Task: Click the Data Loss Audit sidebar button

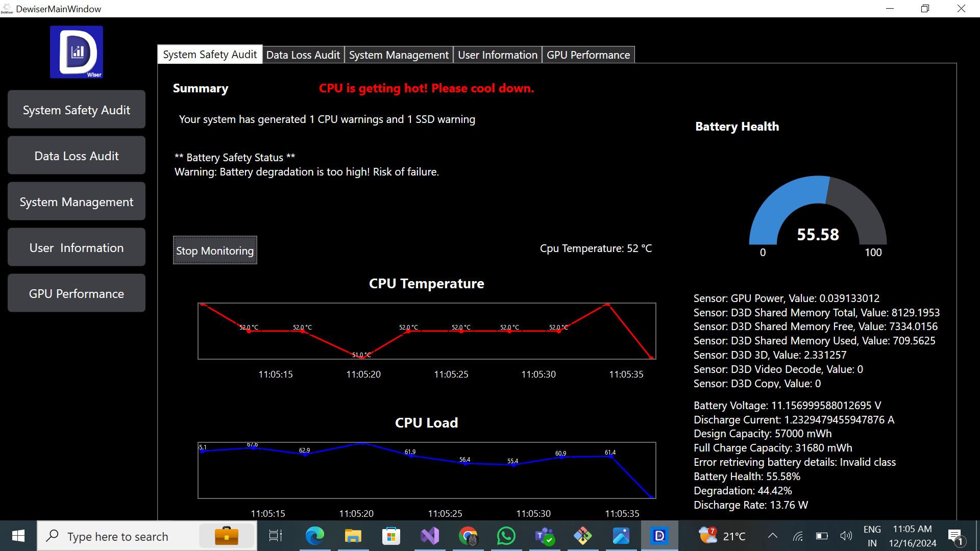Action: 77,156
